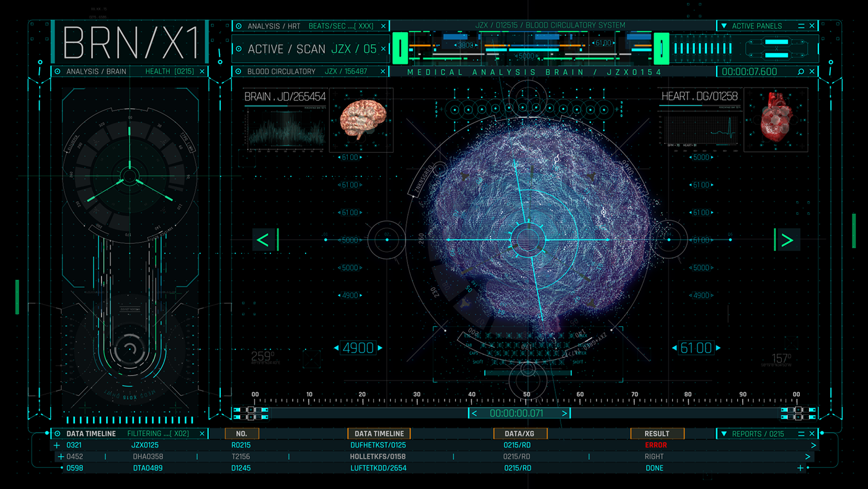Click the 20 mark on the bottom ruler
This screenshot has height=489, width=868.
[x=363, y=395]
